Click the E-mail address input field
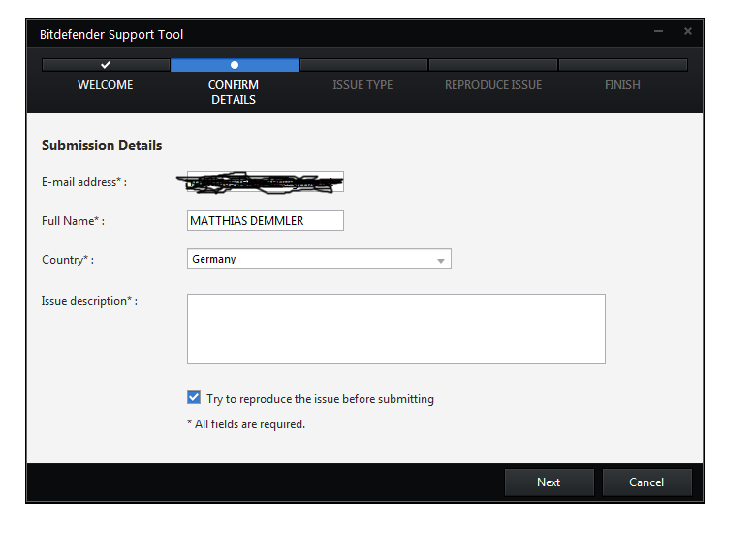The height and width of the screenshot is (560, 755). click(x=266, y=182)
